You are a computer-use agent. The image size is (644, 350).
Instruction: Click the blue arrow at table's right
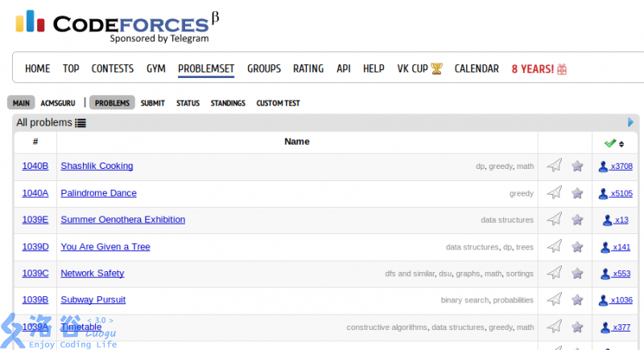tap(631, 122)
